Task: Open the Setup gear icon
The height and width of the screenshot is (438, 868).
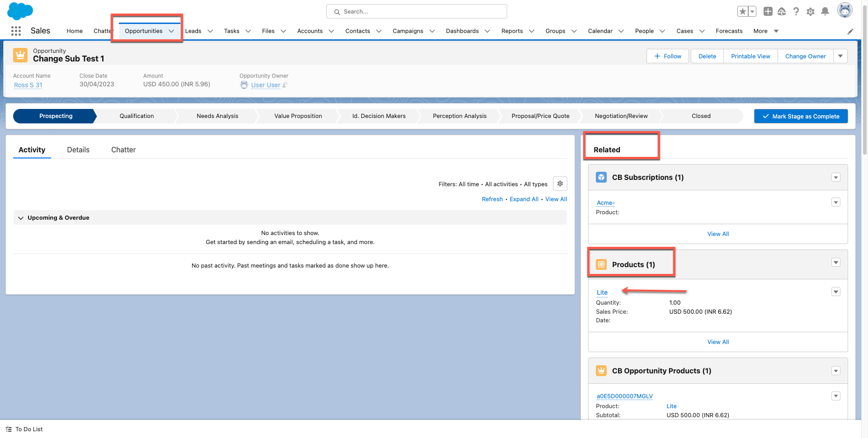Action: [811, 12]
